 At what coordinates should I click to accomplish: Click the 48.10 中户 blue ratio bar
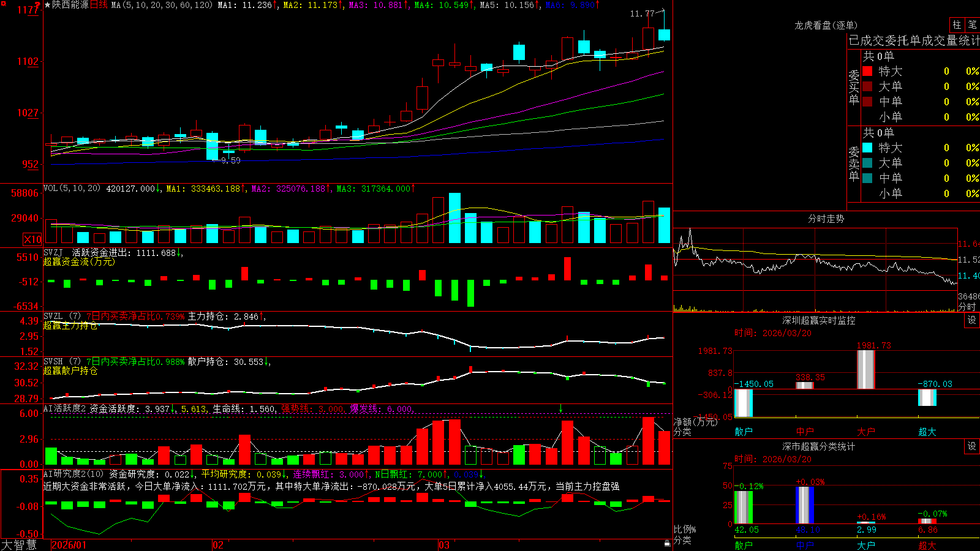805,505
